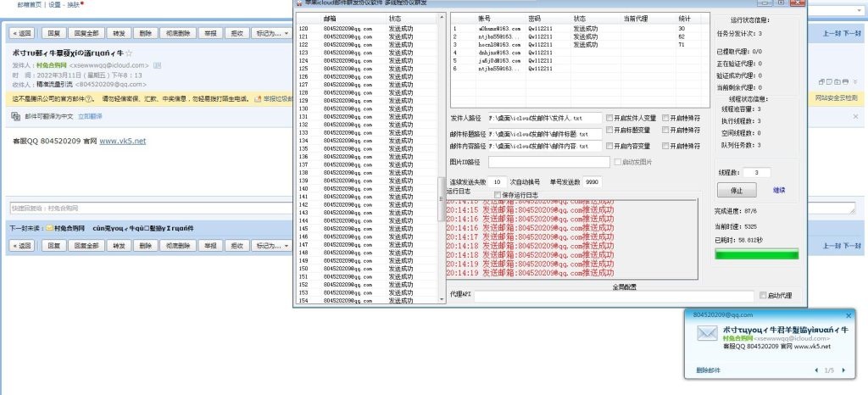The width and height of the screenshot is (868, 395).
Task: Click the help question mark icon in warning bar
Action: (x=89, y=99)
